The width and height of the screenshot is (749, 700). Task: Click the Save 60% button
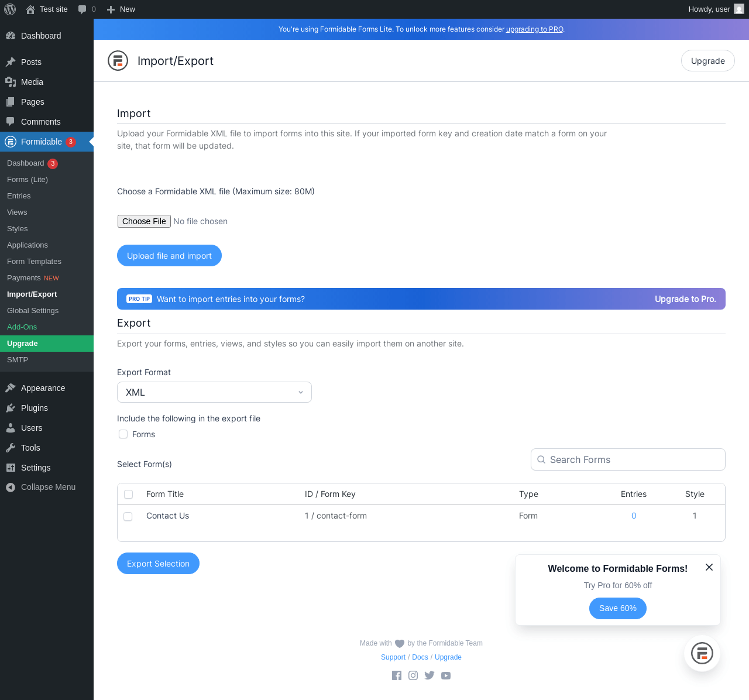point(618,608)
